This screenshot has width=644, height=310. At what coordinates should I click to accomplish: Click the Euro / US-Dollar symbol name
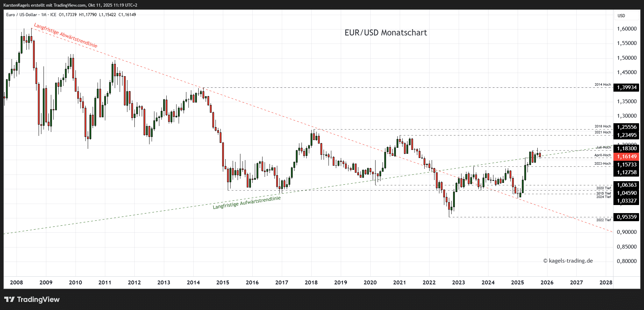click(21, 15)
